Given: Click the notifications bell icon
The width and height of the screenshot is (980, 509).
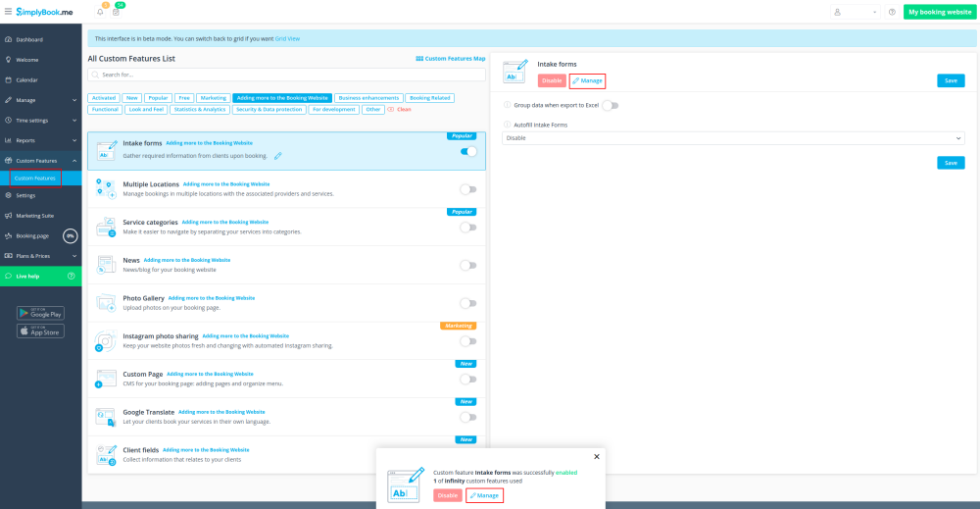Looking at the screenshot, I should tap(100, 12).
